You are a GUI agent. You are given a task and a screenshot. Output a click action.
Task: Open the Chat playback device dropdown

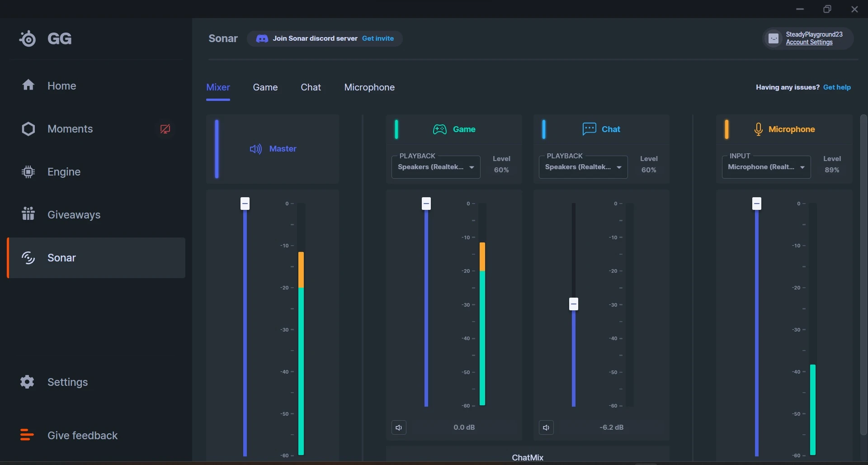click(x=583, y=167)
